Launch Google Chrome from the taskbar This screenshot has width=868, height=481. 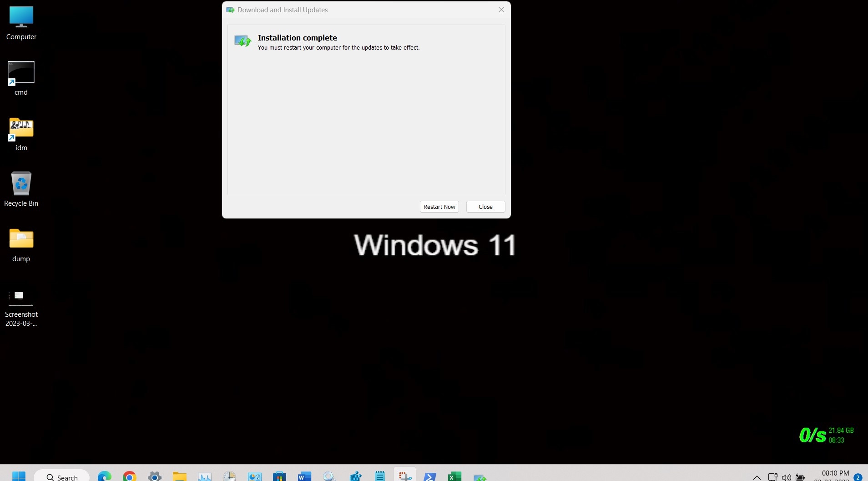tap(130, 476)
